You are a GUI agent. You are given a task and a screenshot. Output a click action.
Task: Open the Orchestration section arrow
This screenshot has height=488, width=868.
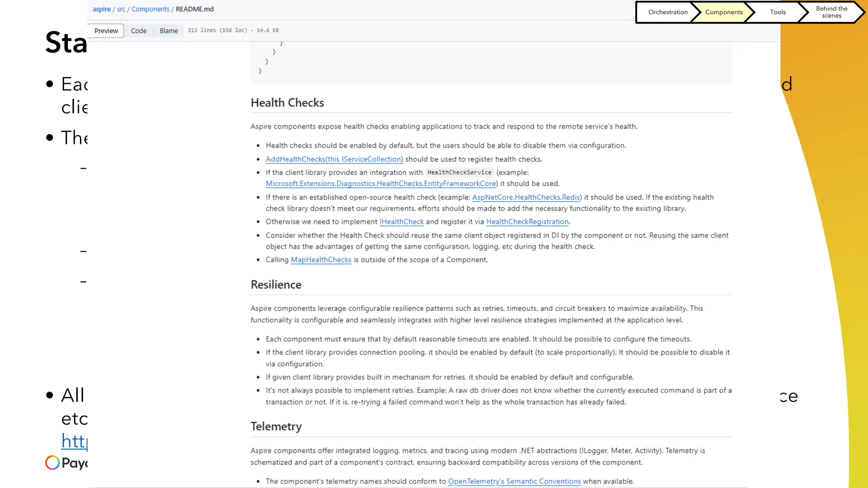click(x=667, y=12)
